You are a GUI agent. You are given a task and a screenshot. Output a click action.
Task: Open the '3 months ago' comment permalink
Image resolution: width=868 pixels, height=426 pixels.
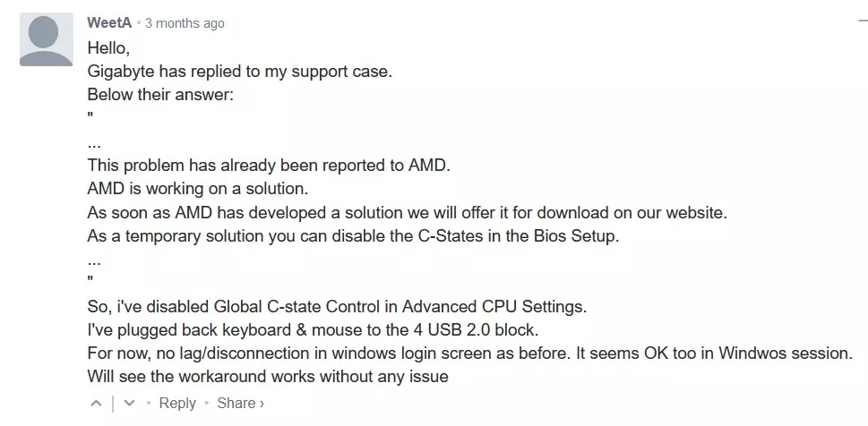coord(185,23)
